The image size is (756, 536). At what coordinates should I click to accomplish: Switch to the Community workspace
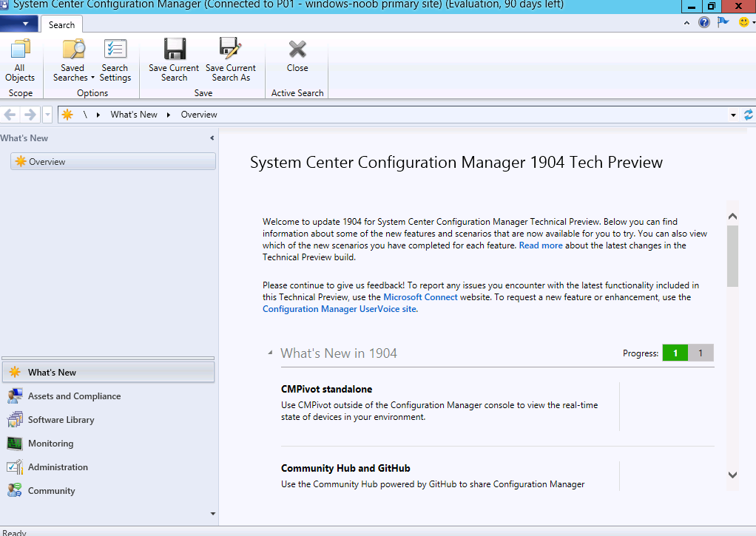pos(108,490)
